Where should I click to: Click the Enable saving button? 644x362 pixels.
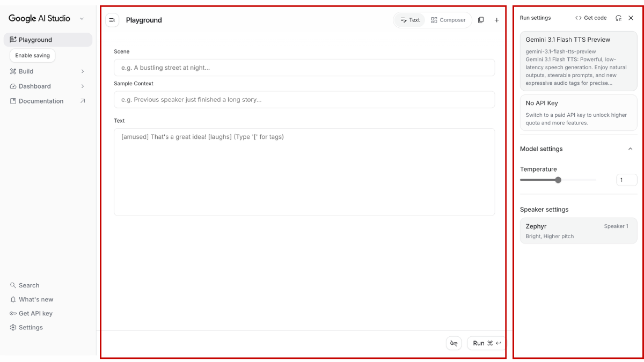(33, 55)
